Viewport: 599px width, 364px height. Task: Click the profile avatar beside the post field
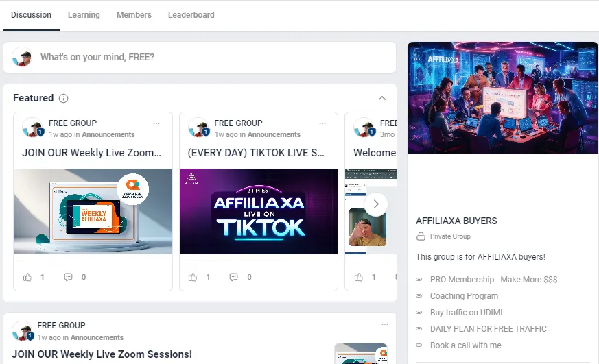[22, 57]
